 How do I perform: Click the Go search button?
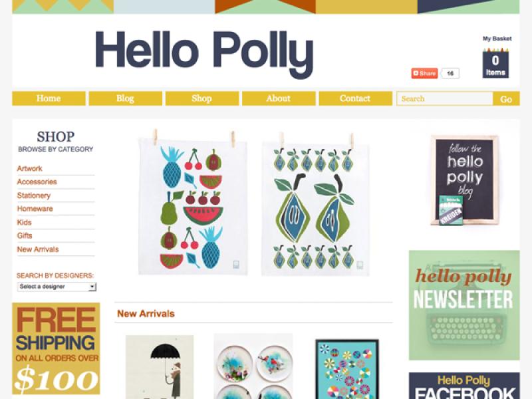pyautogui.click(x=506, y=98)
